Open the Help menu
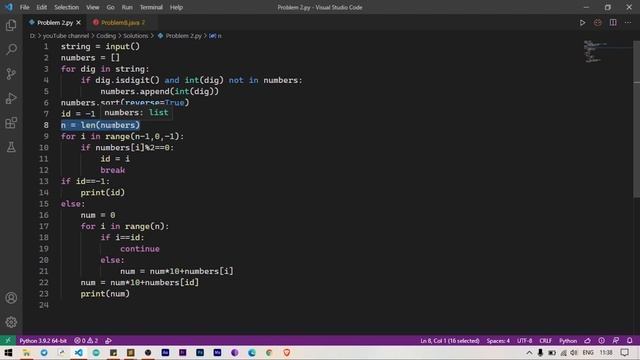Image resolution: width=640 pixels, height=360 pixels. pos(176,7)
